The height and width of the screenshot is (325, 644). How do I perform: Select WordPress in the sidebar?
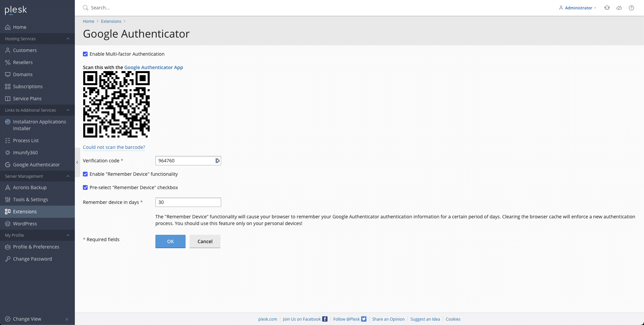click(x=37, y=224)
